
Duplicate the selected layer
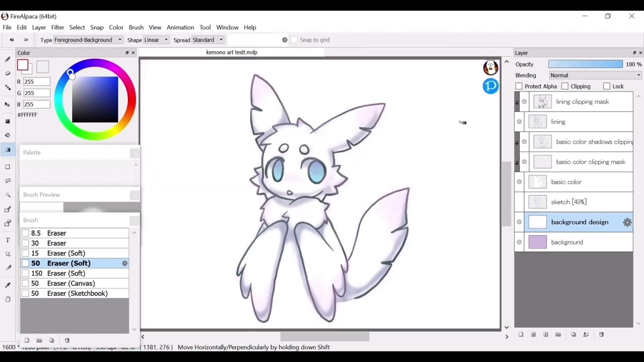(574, 334)
